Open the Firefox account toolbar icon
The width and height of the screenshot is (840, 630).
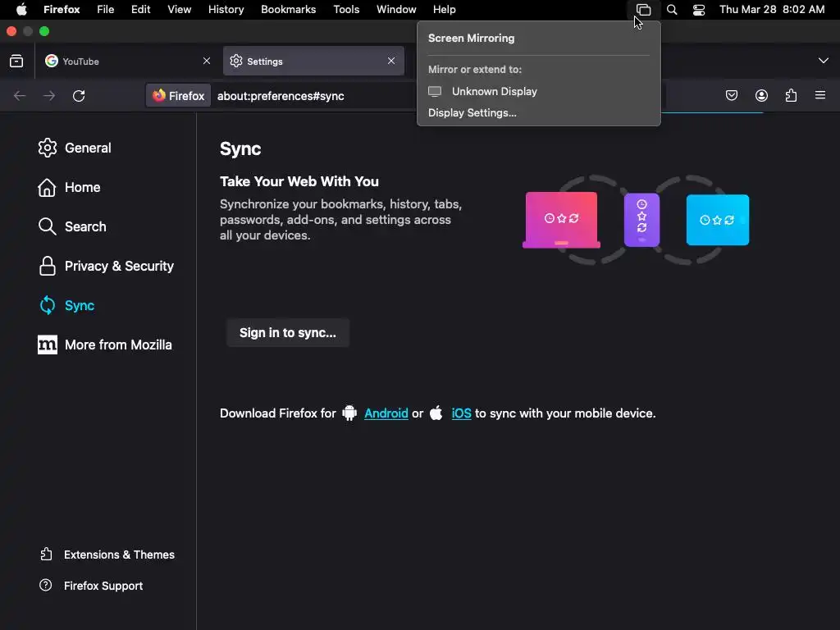(x=761, y=95)
